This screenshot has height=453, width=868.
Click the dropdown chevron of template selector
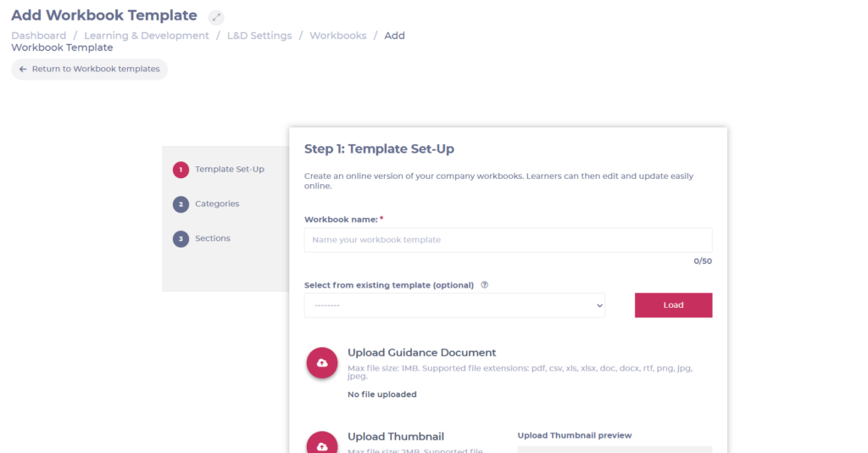[599, 305]
